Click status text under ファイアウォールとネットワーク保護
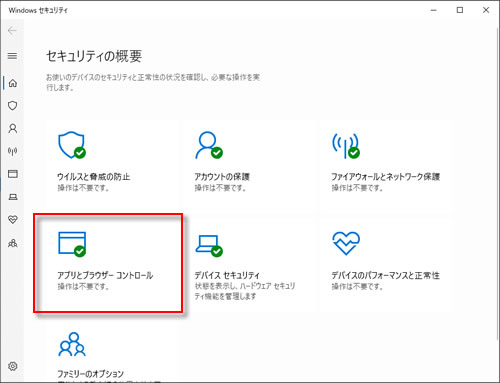Image resolution: width=500 pixels, height=383 pixels. (357, 188)
